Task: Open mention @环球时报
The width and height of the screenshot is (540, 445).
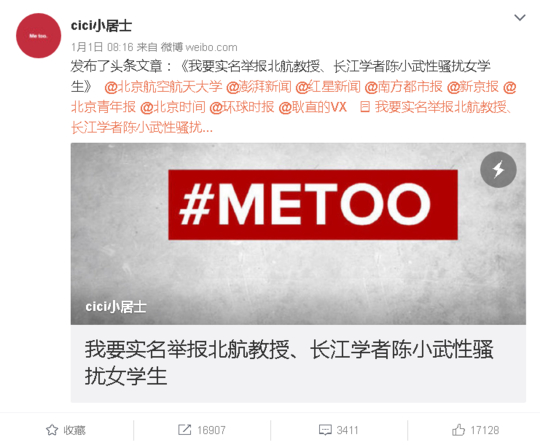Action: tap(242, 107)
